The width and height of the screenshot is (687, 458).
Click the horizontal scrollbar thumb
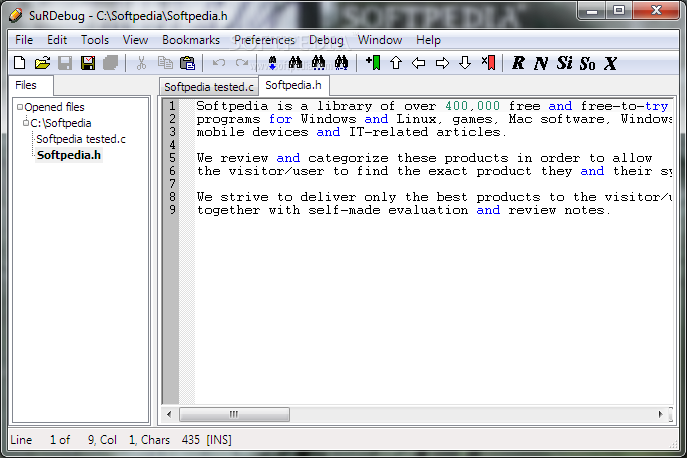pos(234,414)
